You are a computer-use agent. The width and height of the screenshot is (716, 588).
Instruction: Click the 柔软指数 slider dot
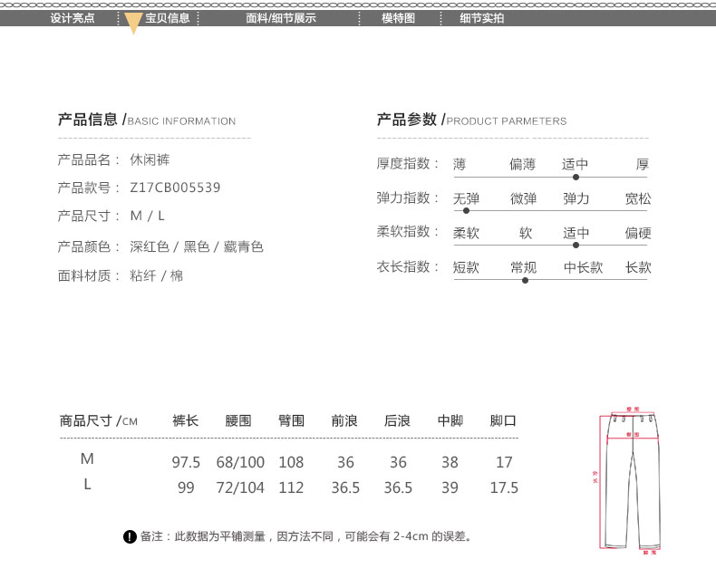coord(576,245)
